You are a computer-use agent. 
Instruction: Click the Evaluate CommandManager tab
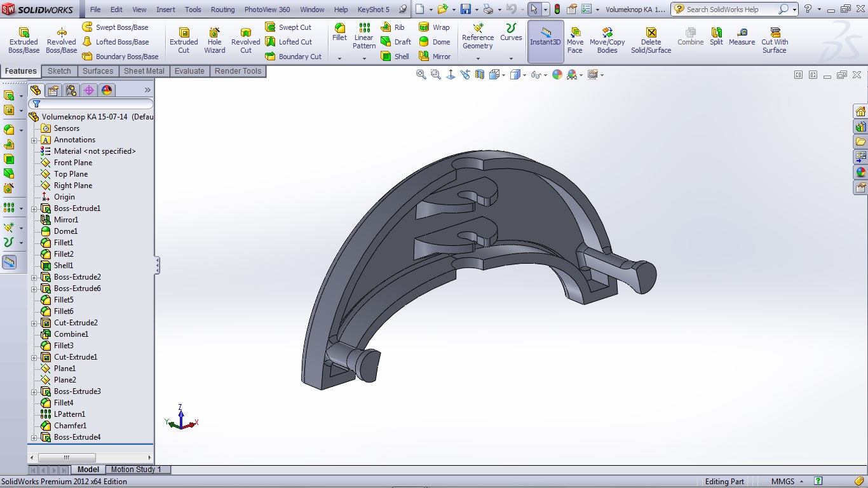[x=189, y=71]
